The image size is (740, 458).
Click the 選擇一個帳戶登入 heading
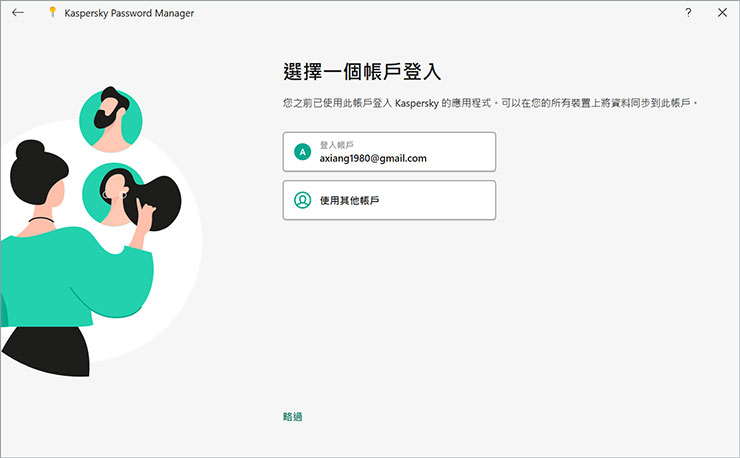pos(362,72)
